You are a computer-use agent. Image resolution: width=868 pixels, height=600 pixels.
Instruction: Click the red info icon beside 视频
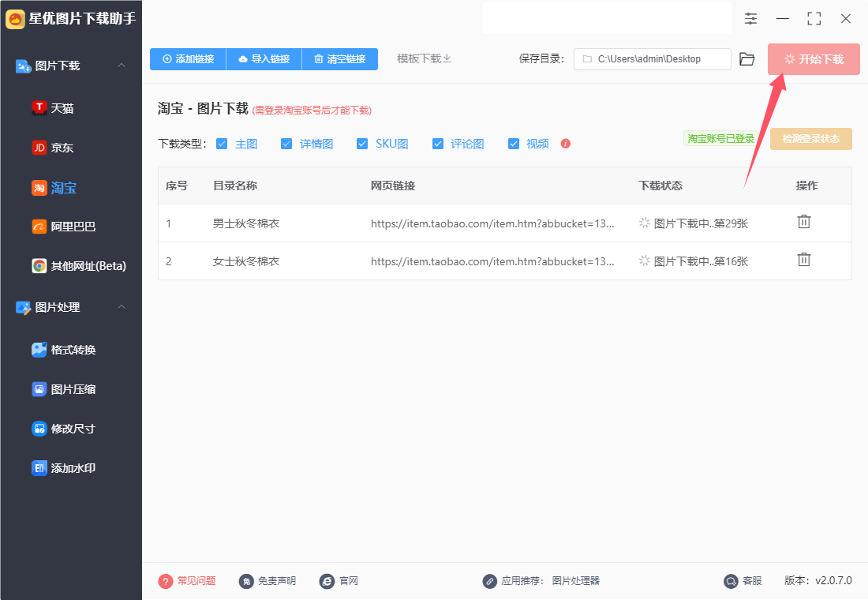click(x=565, y=144)
